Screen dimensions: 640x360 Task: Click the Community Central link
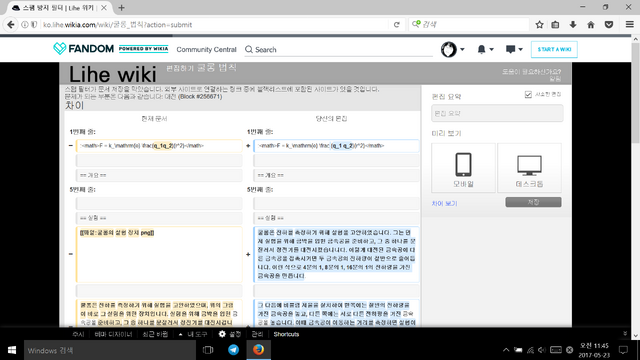[x=206, y=49]
